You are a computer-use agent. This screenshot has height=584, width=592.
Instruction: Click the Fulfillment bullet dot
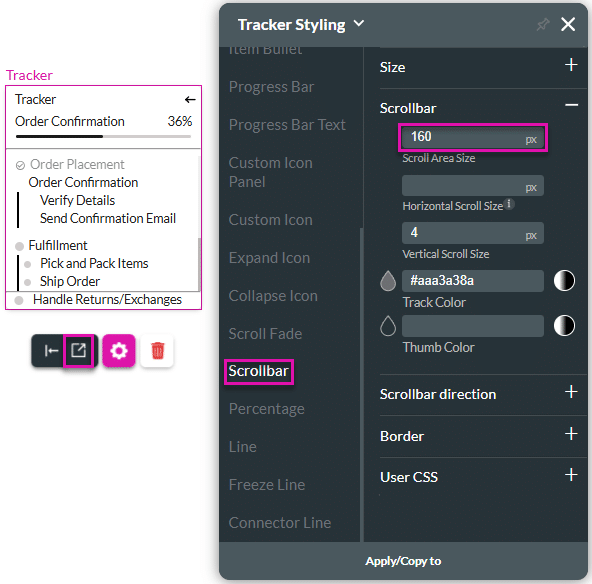pyautogui.click(x=19, y=247)
